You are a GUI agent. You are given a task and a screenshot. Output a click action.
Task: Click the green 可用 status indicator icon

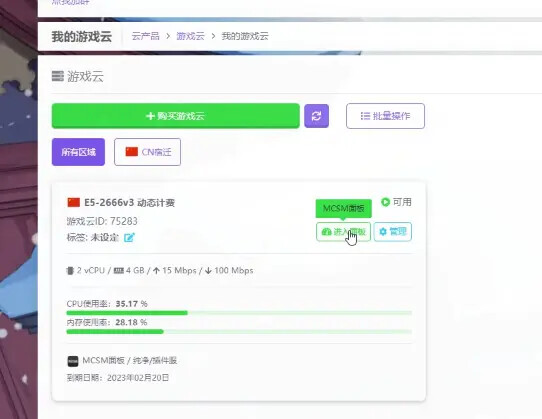coord(385,202)
